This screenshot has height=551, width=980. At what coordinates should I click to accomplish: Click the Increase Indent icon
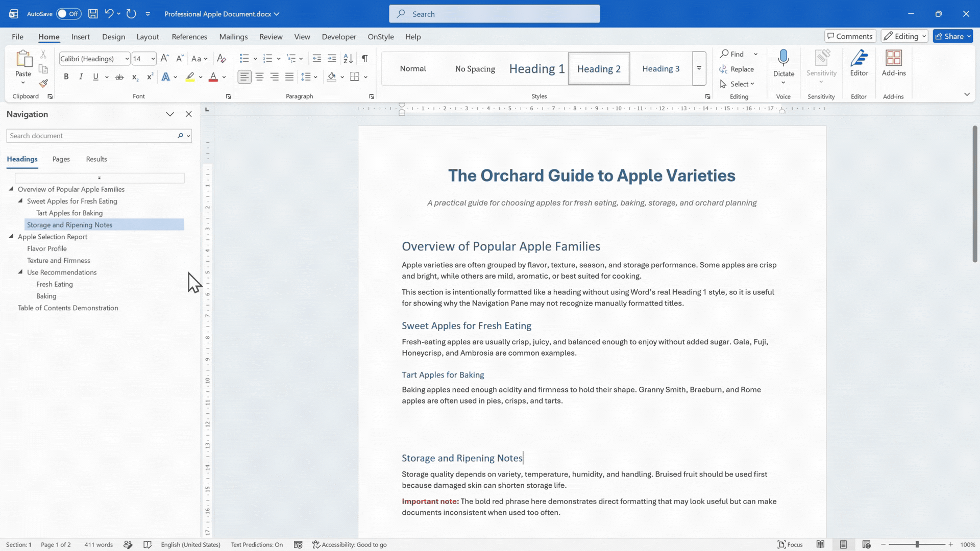(x=332, y=59)
